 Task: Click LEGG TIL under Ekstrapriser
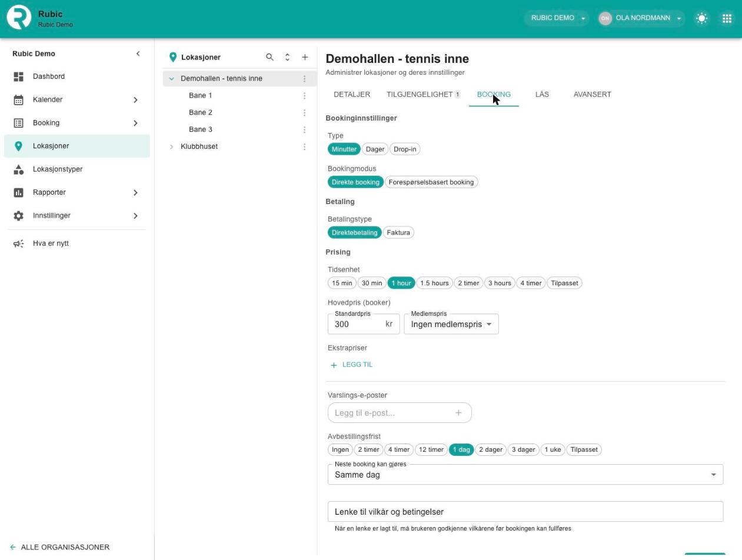pos(351,365)
